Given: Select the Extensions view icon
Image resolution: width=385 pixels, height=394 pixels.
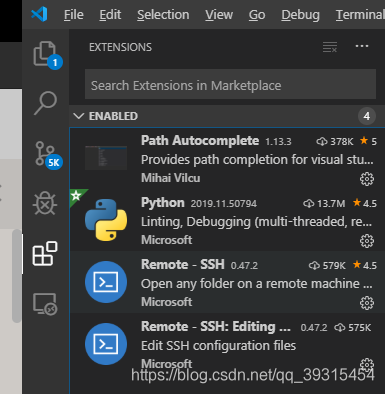Looking at the screenshot, I should coord(45,254).
